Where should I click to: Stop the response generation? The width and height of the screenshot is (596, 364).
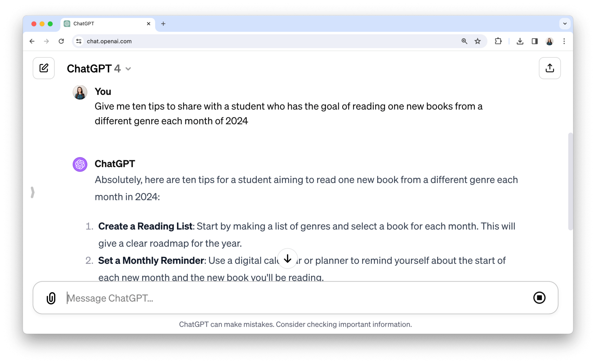(x=540, y=298)
